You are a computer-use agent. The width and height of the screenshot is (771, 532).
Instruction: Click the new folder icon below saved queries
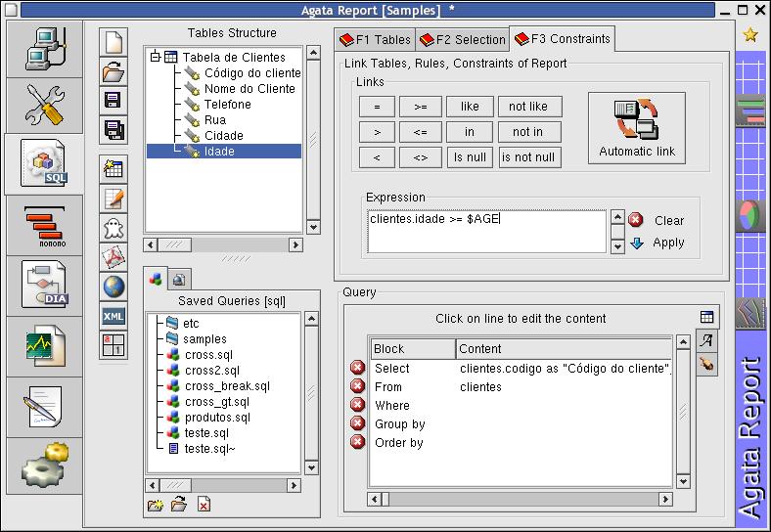pos(155,505)
